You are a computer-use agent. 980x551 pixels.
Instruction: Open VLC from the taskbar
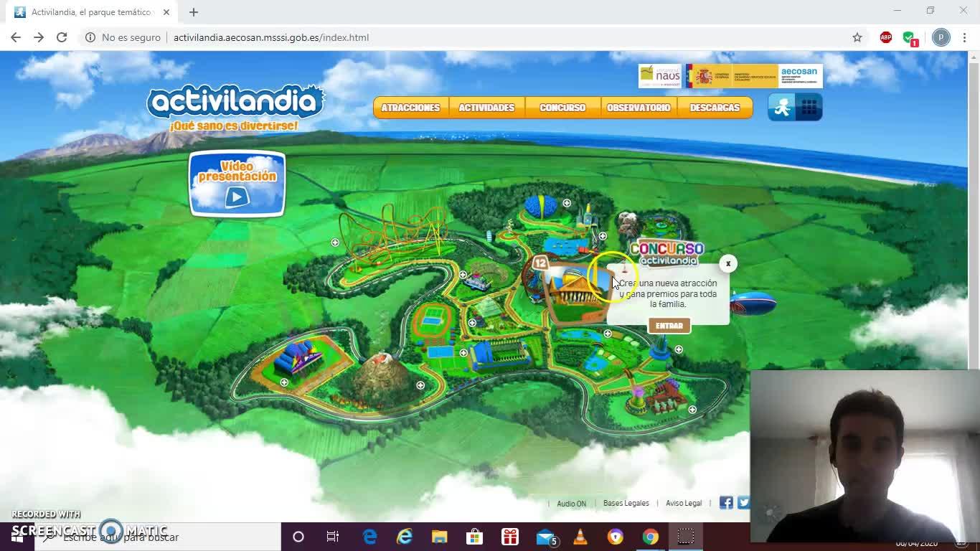[580, 537]
